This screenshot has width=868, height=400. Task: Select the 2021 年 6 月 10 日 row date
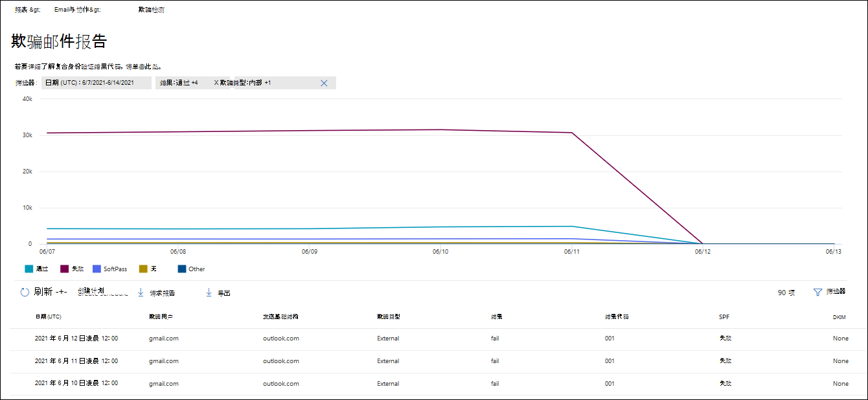[76, 384]
